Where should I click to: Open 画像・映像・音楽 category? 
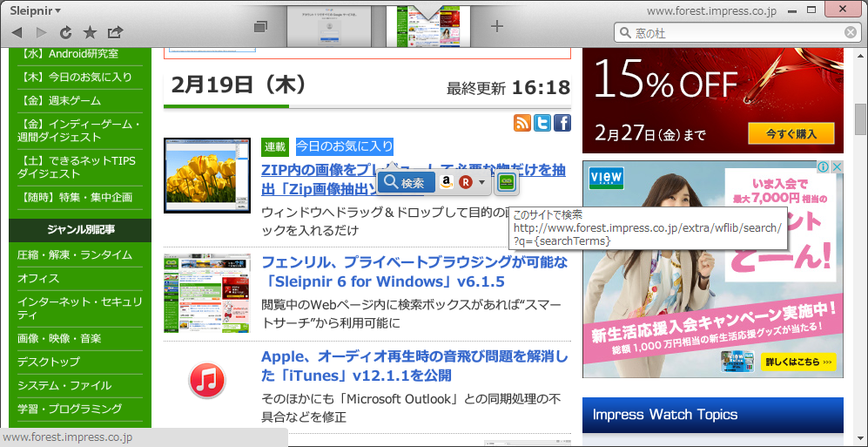point(58,338)
